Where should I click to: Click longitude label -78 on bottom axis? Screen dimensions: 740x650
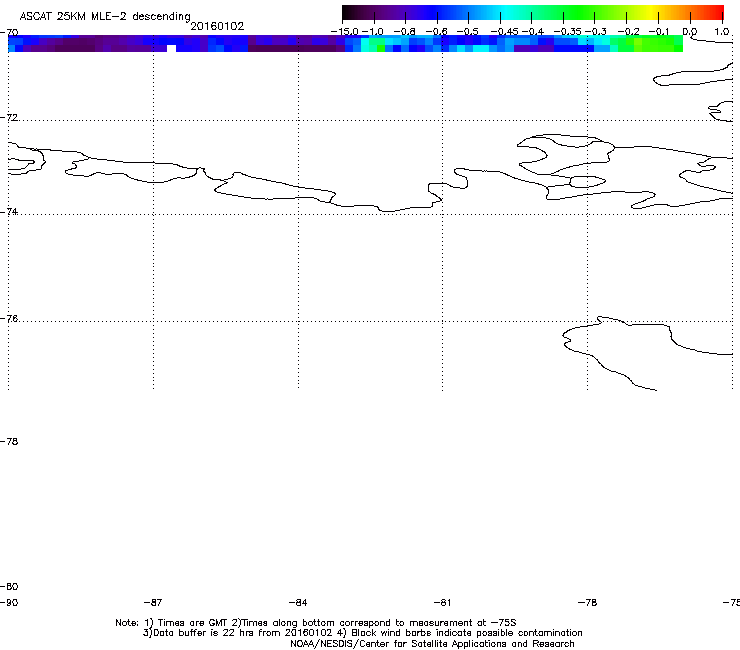587,603
